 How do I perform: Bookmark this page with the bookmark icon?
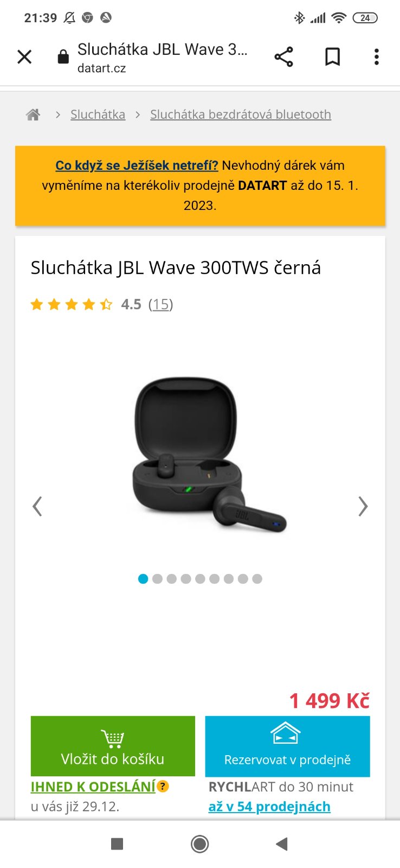click(332, 56)
